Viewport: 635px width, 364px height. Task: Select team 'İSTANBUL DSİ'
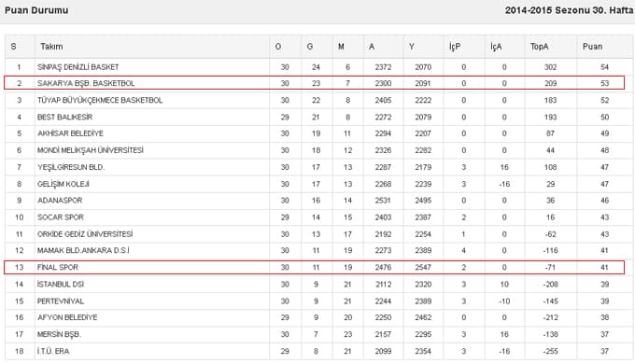point(61,285)
